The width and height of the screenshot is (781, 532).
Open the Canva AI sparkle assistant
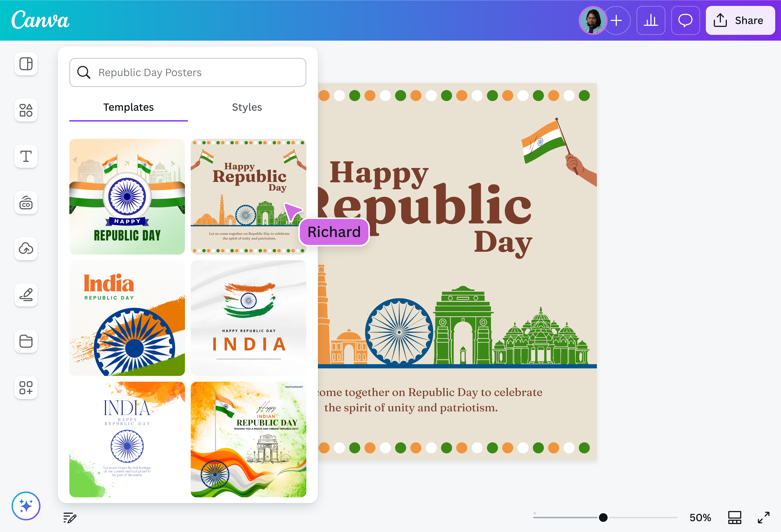click(x=26, y=506)
